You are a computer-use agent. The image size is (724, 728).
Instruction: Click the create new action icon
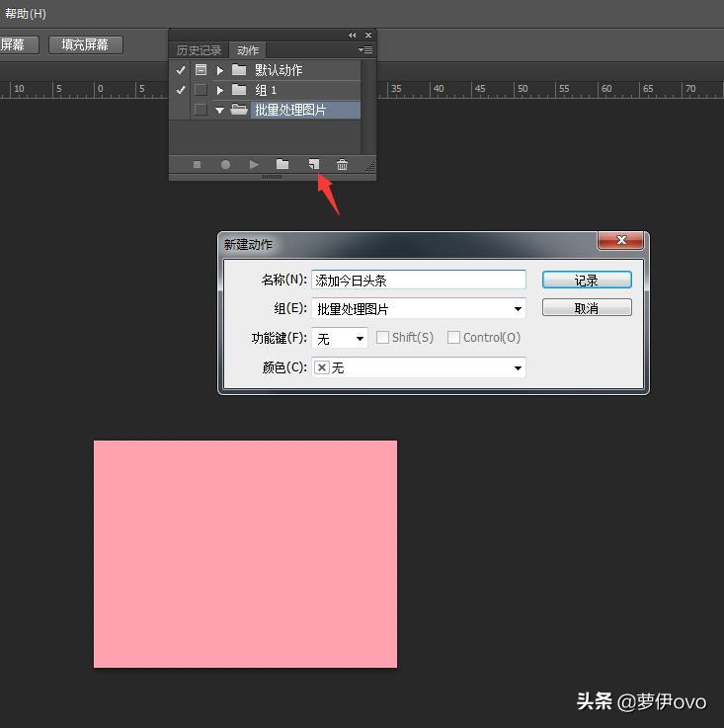313,165
